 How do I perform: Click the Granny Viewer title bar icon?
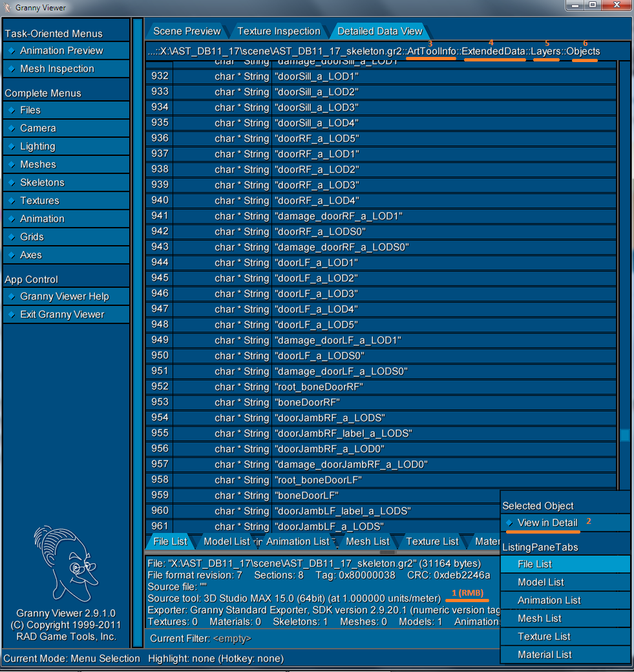pyautogui.click(x=7, y=8)
